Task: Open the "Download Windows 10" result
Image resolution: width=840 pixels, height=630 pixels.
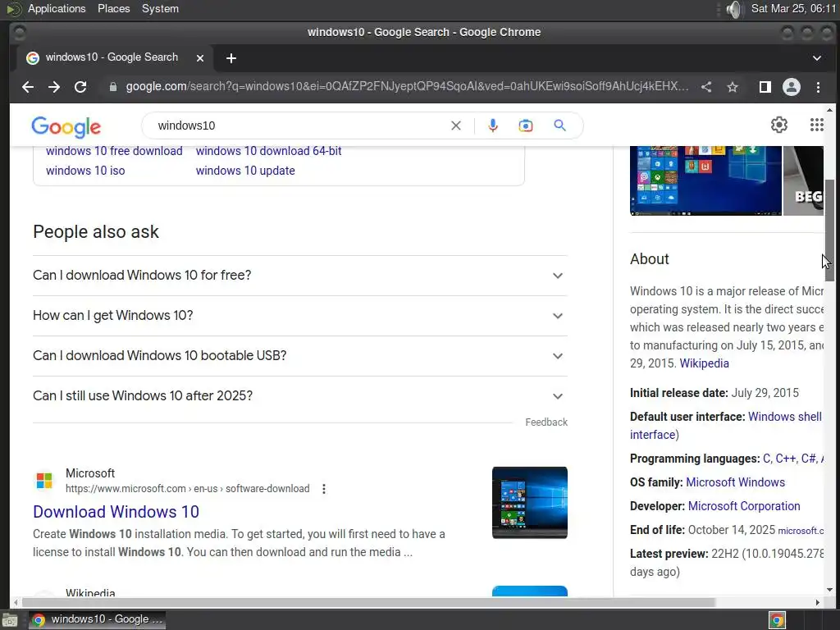Action: [116, 512]
